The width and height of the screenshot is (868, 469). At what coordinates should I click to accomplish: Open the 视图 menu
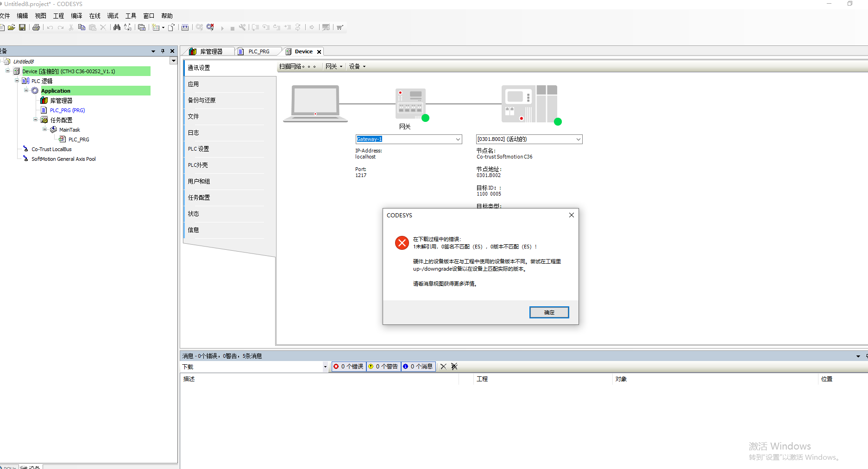pos(41,16)
